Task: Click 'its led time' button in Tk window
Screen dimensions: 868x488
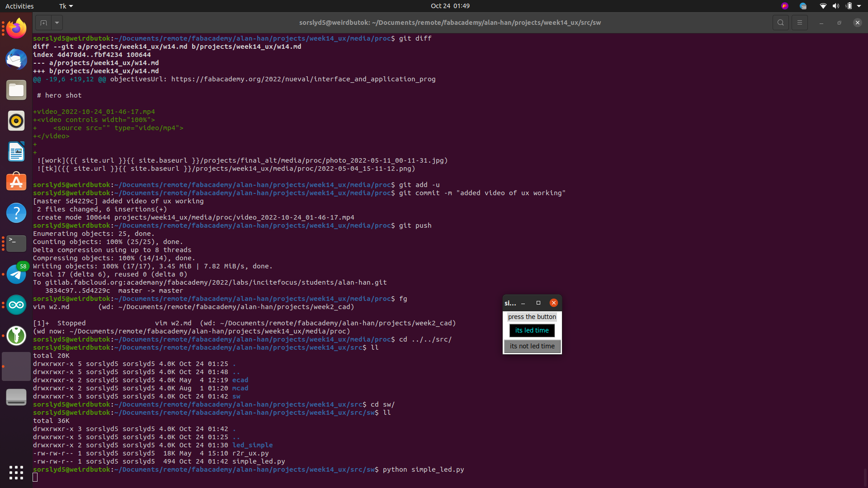Action: point(532,330)
